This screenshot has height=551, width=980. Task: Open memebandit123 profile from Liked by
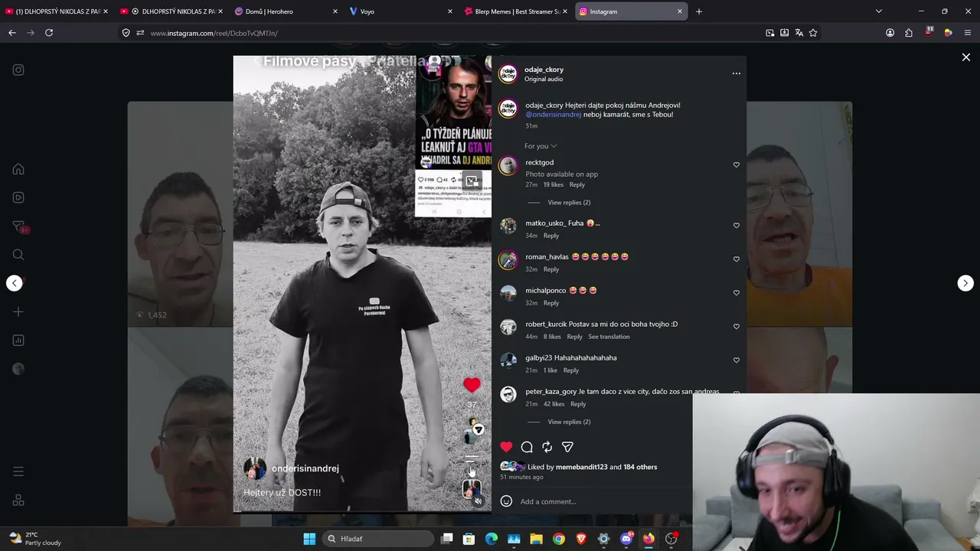pyautogui.click(x=581, y=467)
